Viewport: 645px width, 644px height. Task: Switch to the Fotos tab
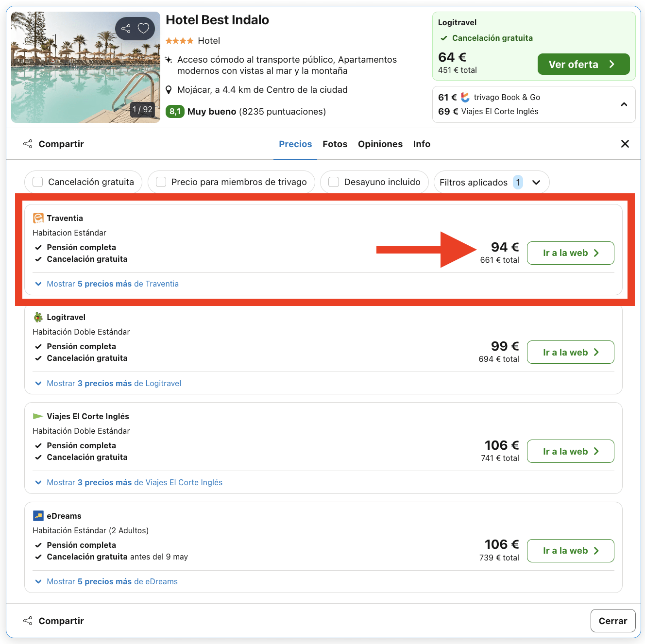click(335, 144)
